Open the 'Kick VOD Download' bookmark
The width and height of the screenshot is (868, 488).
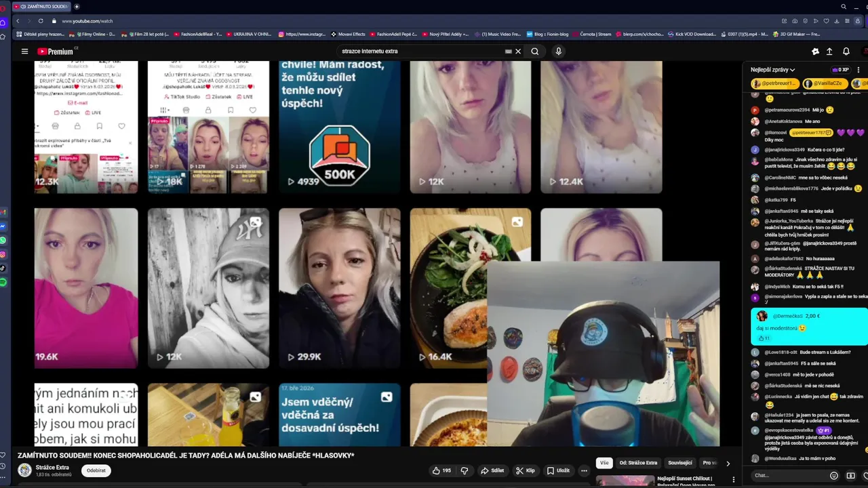(692, 34)
